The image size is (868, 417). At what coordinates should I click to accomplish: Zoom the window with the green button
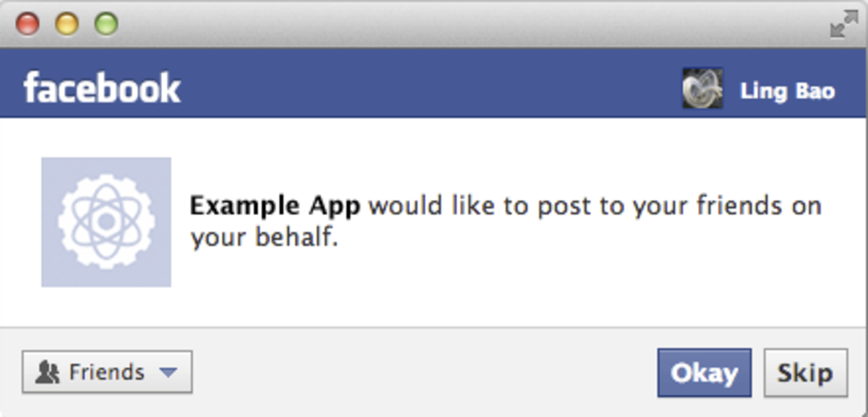coord(106,24)
